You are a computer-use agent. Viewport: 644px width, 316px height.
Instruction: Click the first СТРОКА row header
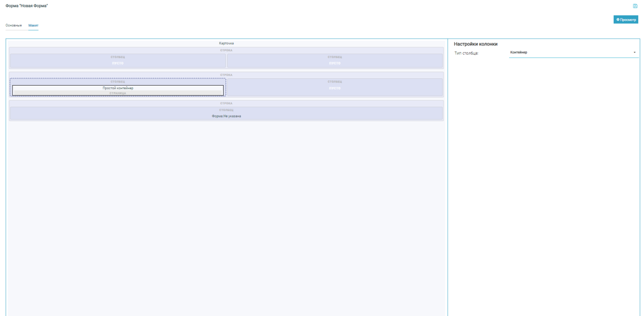pyautogui.click(x=226, y=50)
